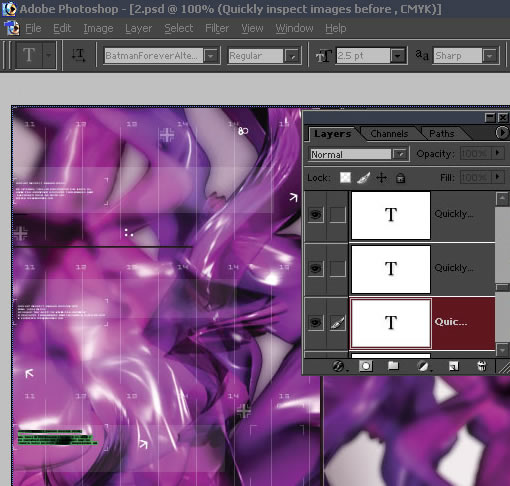Hide the selected Quic... text layer

316,322
